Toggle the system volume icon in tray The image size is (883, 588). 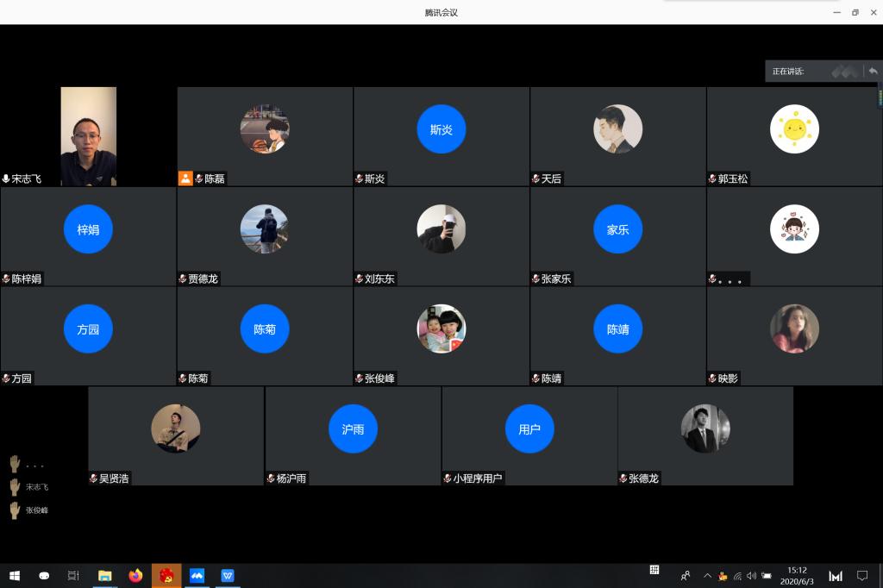(x=751, y=576)
